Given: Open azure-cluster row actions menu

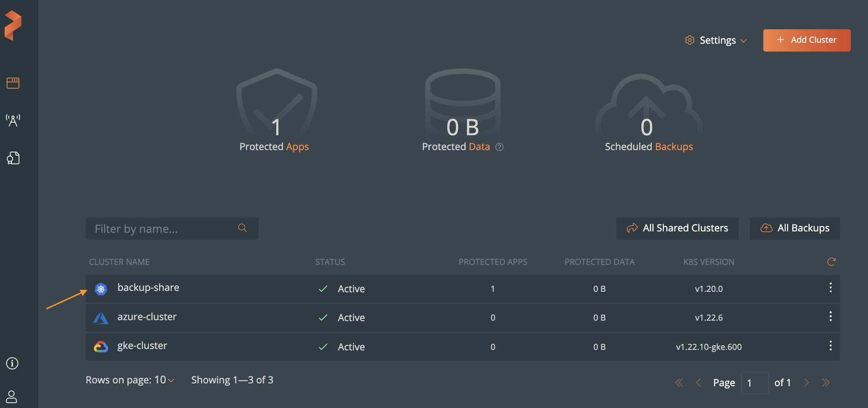Looking at the screenshot, I should pyautogui.click(x=830, y=317).
